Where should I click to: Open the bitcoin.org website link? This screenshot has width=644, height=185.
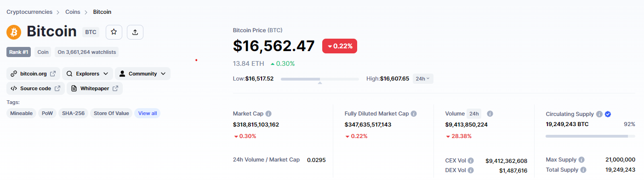tap(33, 74)
